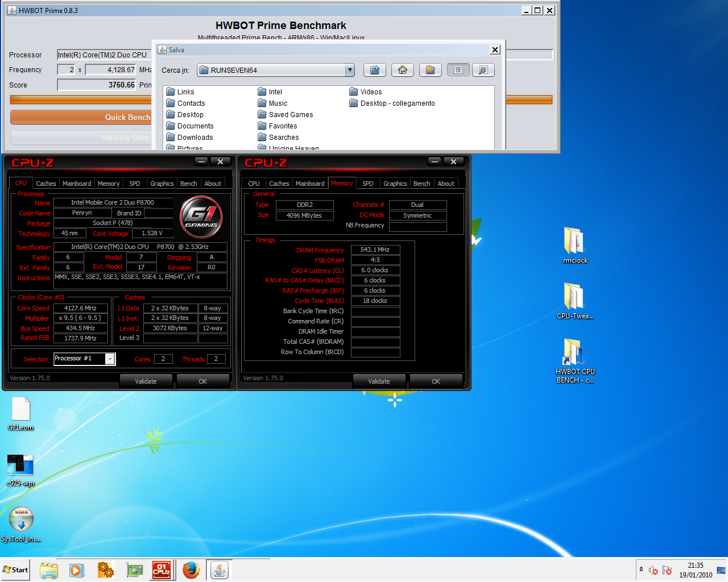Minimize the left CPU-Z window
This screenshot has height=582, width=728.
pyautogui.click(x=201, y=161)
